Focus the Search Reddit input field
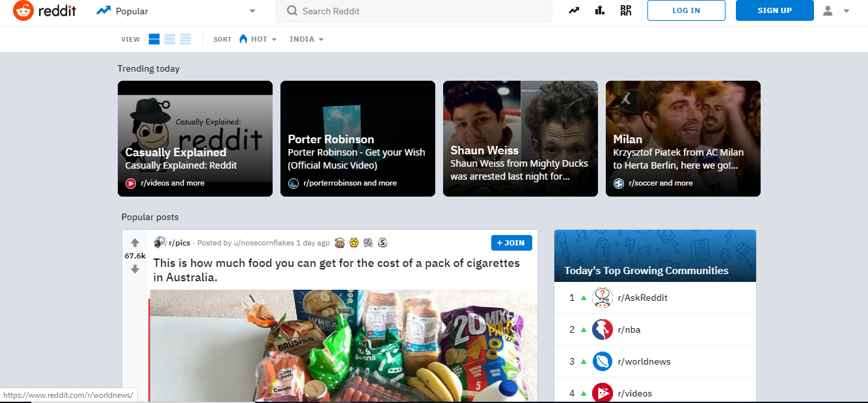 tap(414, 11)
